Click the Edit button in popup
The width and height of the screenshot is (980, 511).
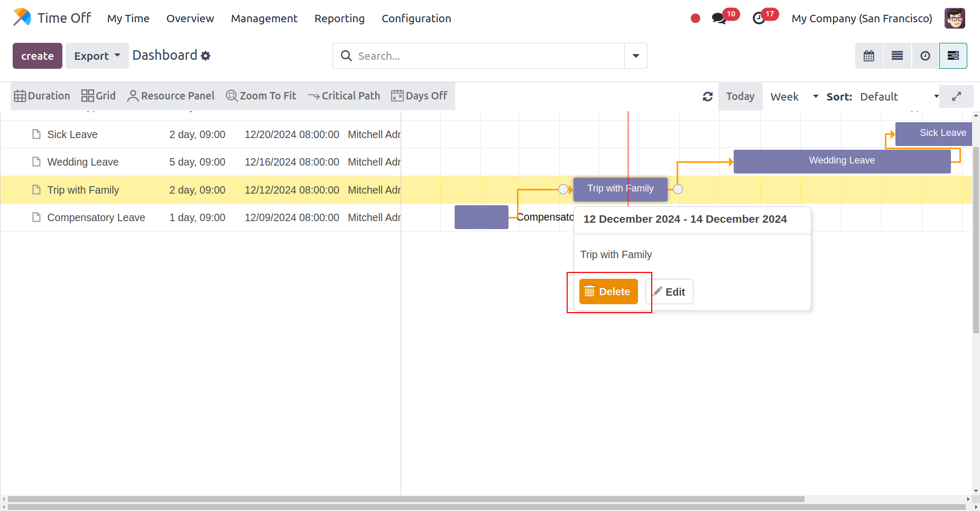(x=669, y=291)
